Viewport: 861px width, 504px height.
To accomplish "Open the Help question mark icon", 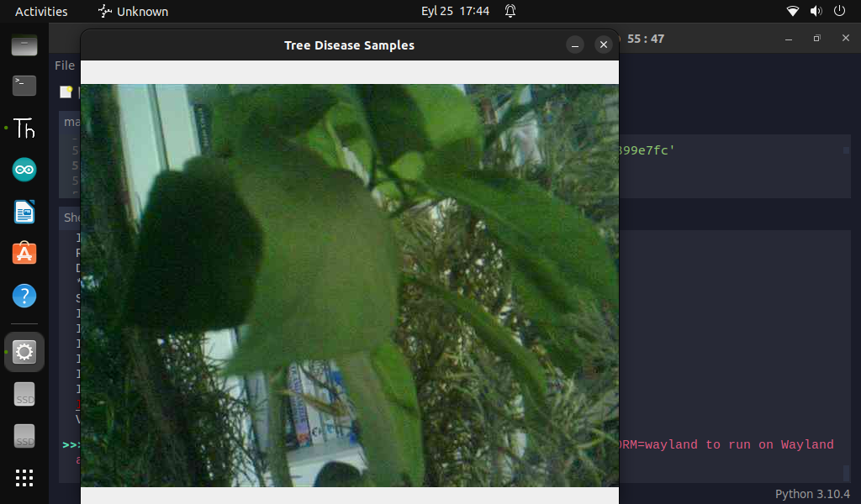I will coord(24,296).
